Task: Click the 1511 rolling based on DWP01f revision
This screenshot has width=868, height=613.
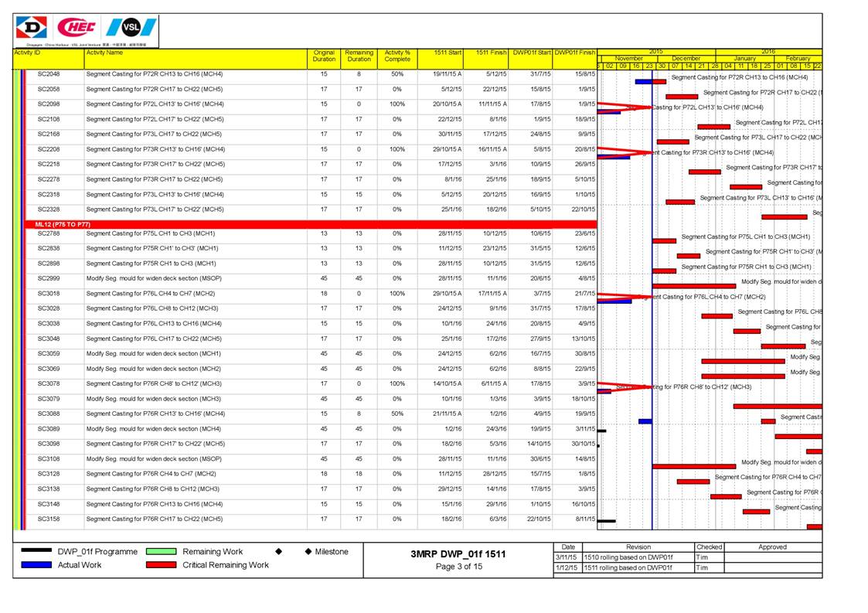Action: [x=629, y=567]
